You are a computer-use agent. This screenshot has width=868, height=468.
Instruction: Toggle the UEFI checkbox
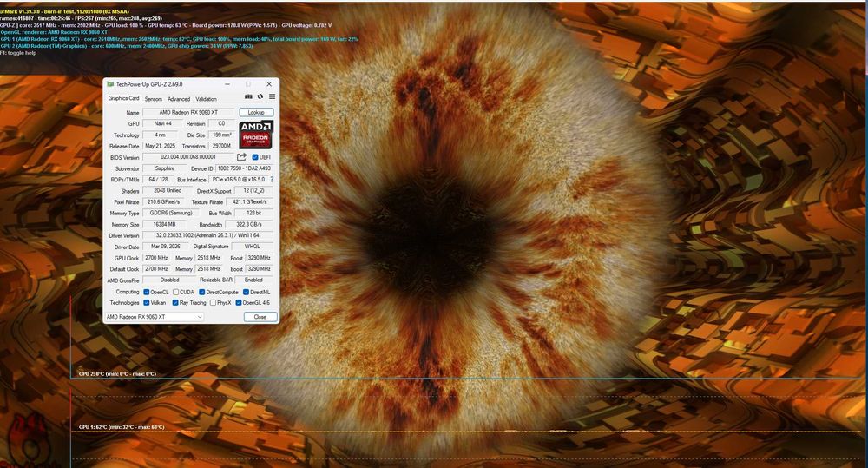255,157
